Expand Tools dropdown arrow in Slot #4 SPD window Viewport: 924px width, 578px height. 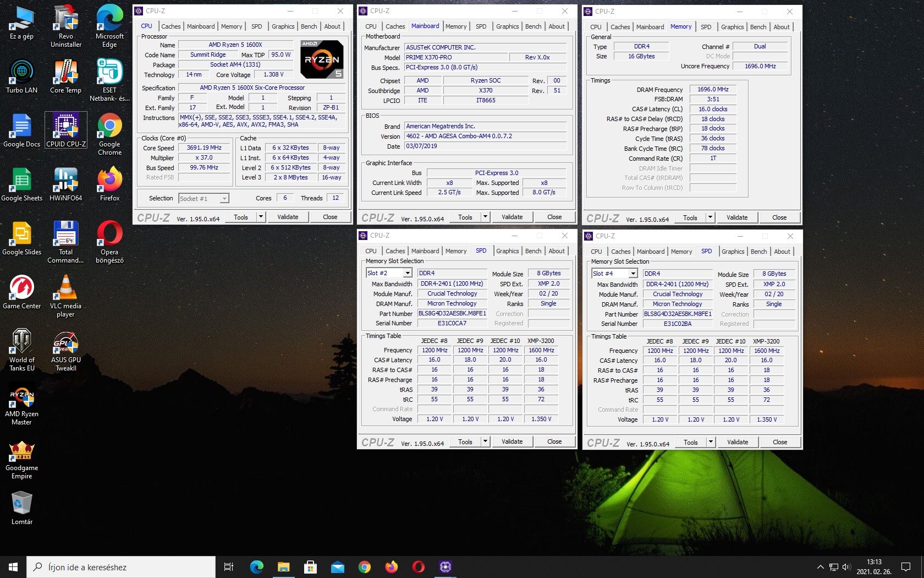click(711, 442)
